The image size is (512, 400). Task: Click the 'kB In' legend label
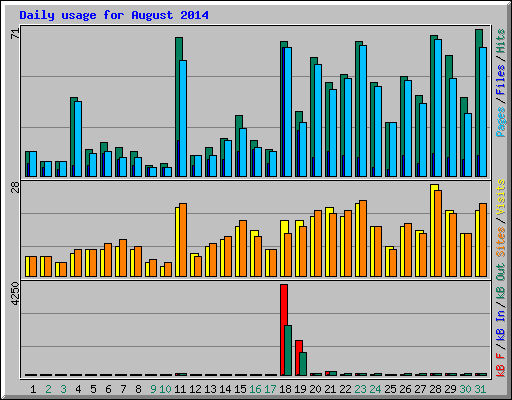click(x=501, y=325)
